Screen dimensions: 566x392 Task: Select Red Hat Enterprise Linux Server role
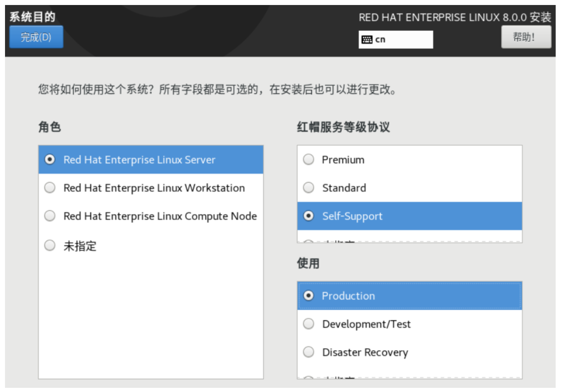[x=139, y=160]
